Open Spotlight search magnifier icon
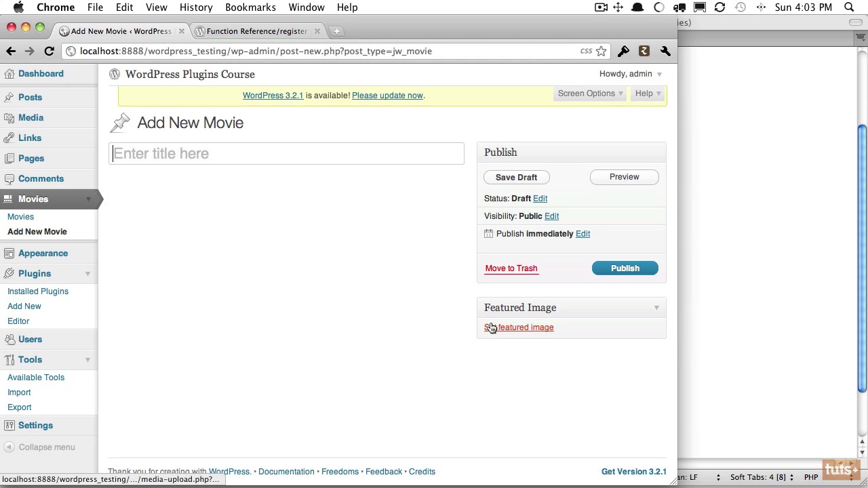Viewport: 868px width, 488px height. tap(849, 7)
